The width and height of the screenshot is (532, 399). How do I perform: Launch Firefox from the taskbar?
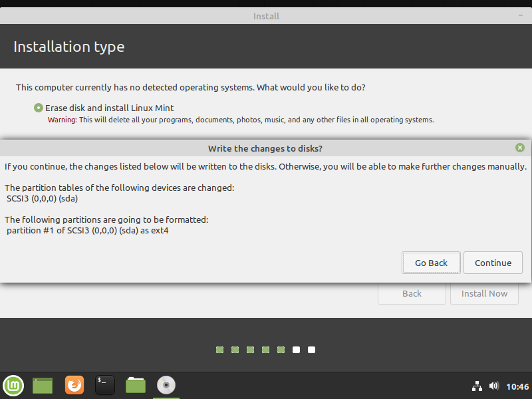(x=74, y=386)
